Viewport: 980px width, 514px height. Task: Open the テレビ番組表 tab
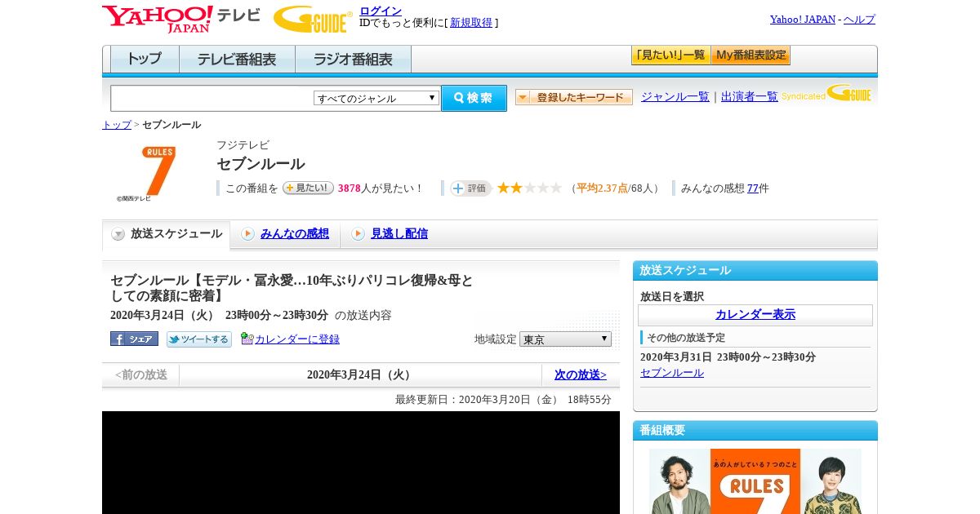(x=237, y=60)
